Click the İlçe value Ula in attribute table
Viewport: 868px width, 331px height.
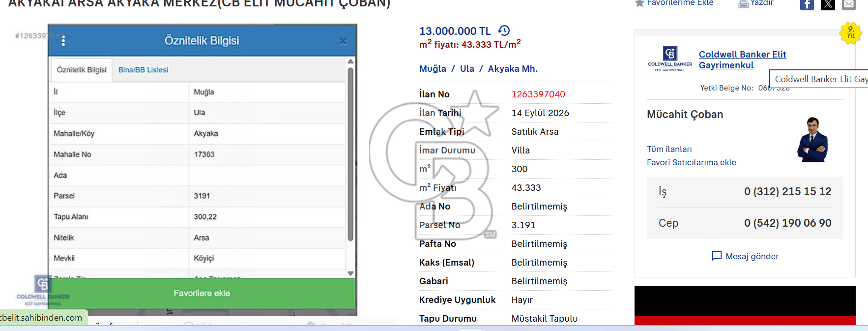click(x=199, y=113)
